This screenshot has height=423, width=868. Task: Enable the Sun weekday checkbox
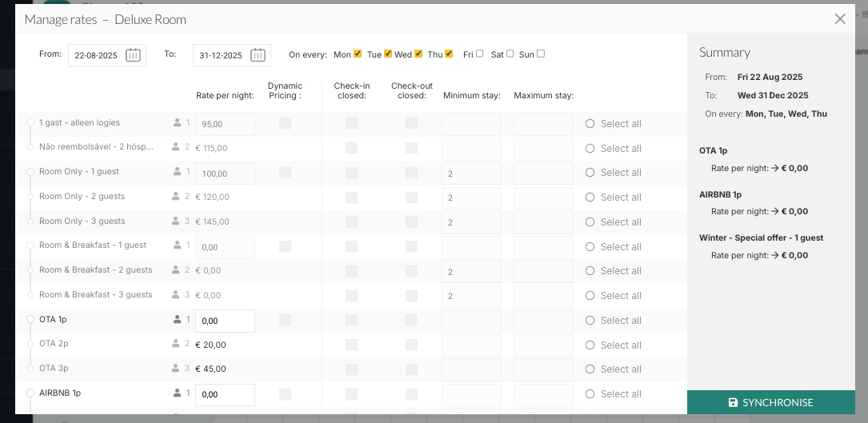(x=541, y=54)
